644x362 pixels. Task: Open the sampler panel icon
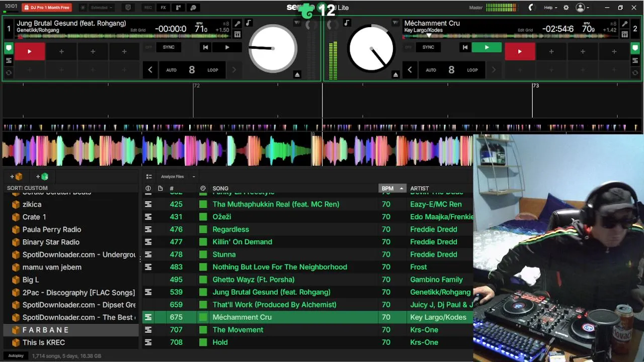178,8
